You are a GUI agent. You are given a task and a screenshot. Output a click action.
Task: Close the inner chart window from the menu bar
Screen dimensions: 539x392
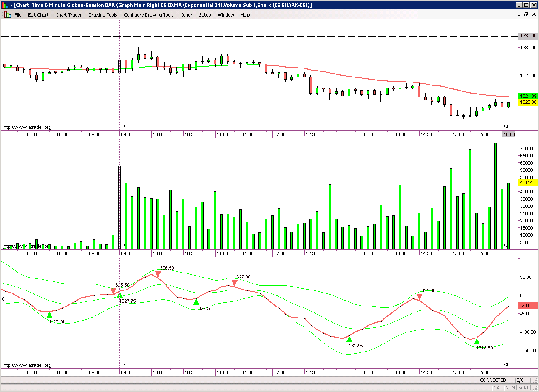tap(533, 14)
